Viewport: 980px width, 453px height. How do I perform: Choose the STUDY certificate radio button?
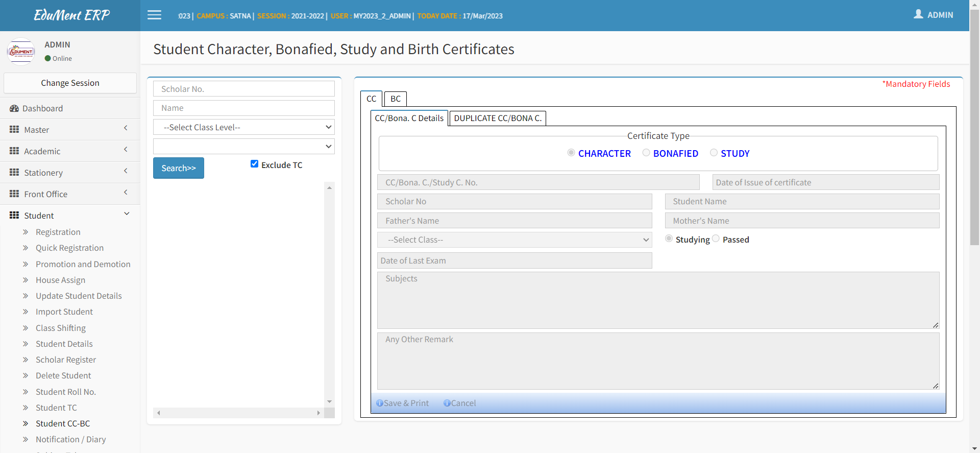[x=714, y=153]
